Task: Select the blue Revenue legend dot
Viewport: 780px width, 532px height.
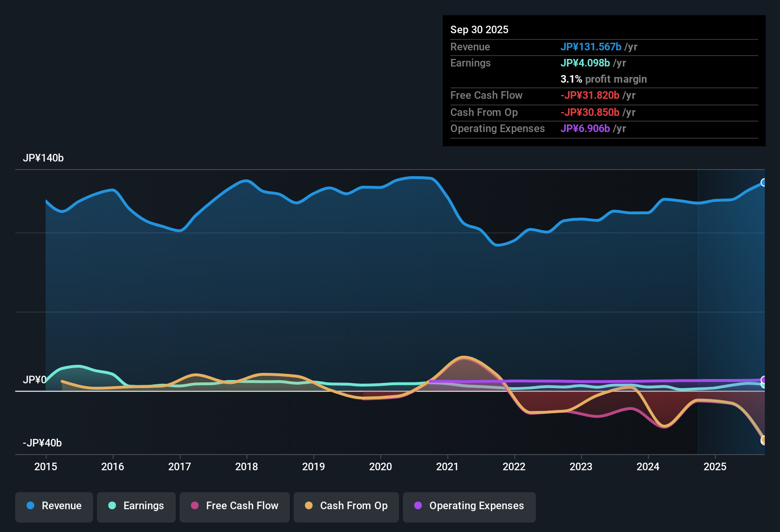Action: [x=30, y=506]
